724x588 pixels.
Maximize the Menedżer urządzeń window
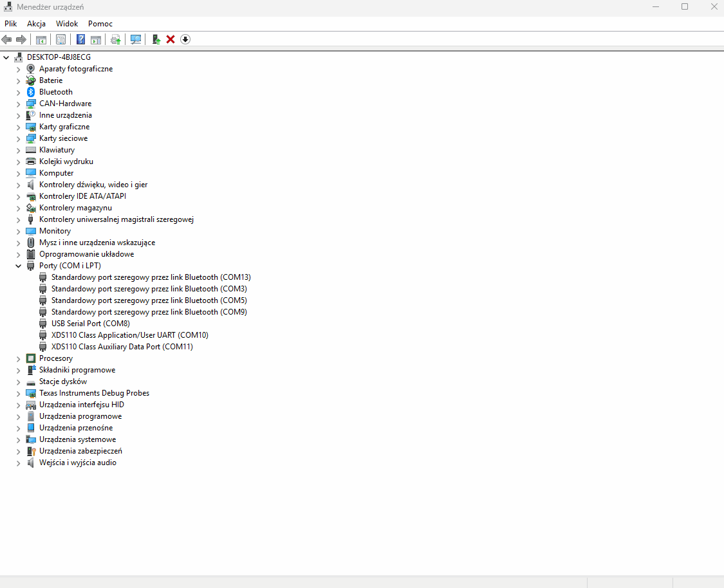(685, 6)
